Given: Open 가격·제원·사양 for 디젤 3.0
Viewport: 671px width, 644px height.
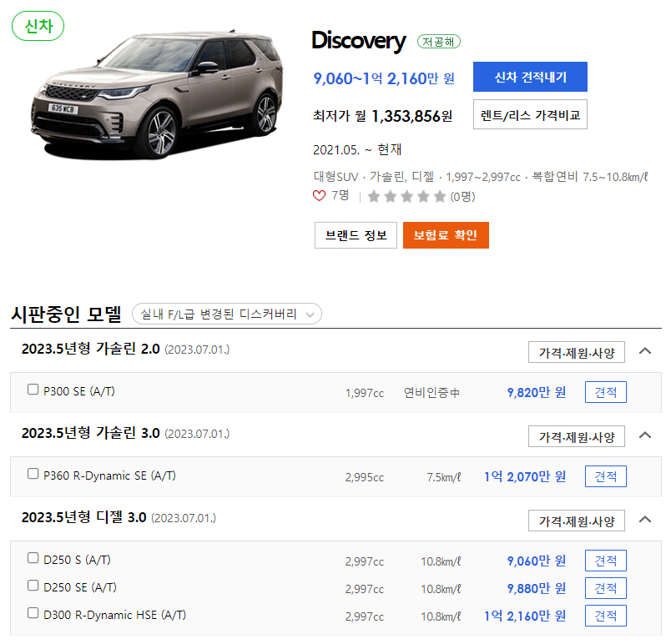Looking at the screenshot, I should (577, 521).
